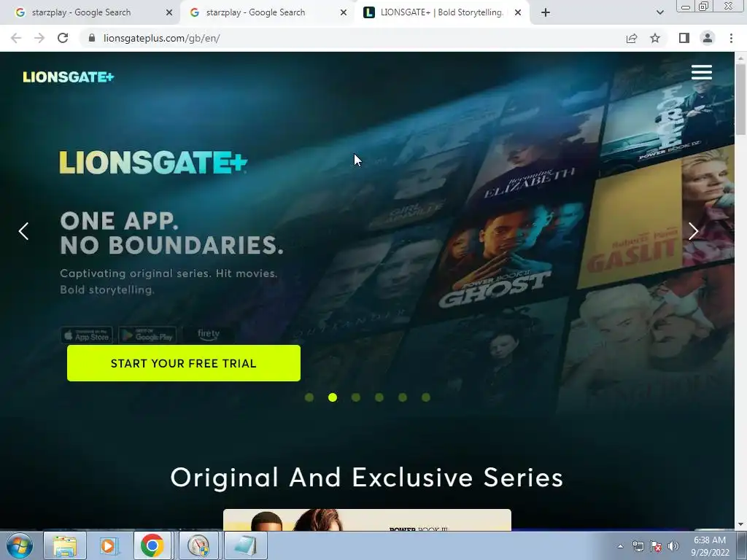Click scrollbar down arrow
This screenshot has height=560, width=747.
tap(740, 524)
